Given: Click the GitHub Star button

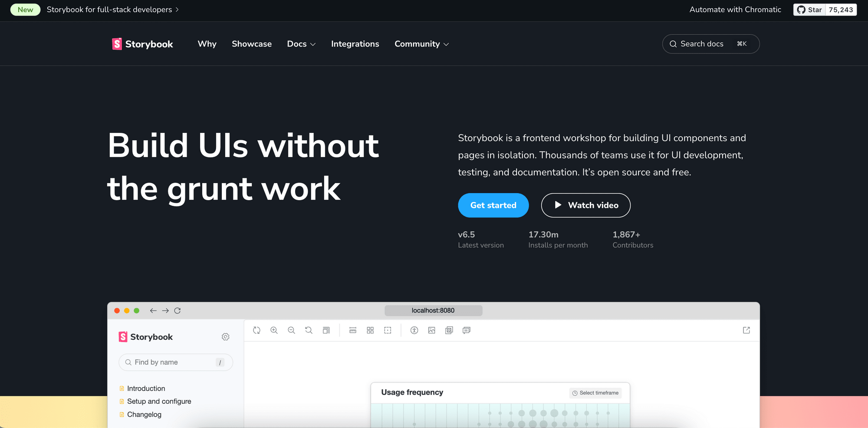Looking at the screenshot, I should (x=809, y=10).
